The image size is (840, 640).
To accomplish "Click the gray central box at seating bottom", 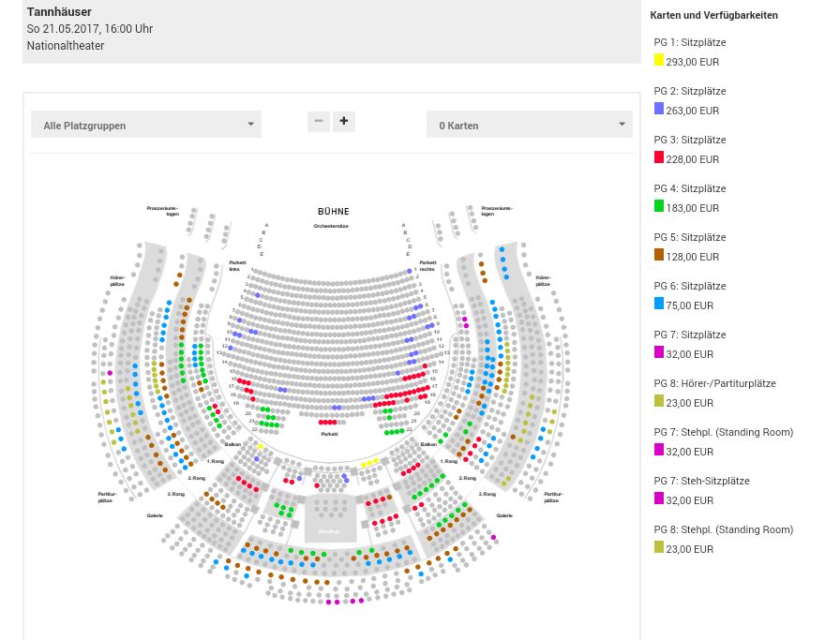I will point(330,518).
